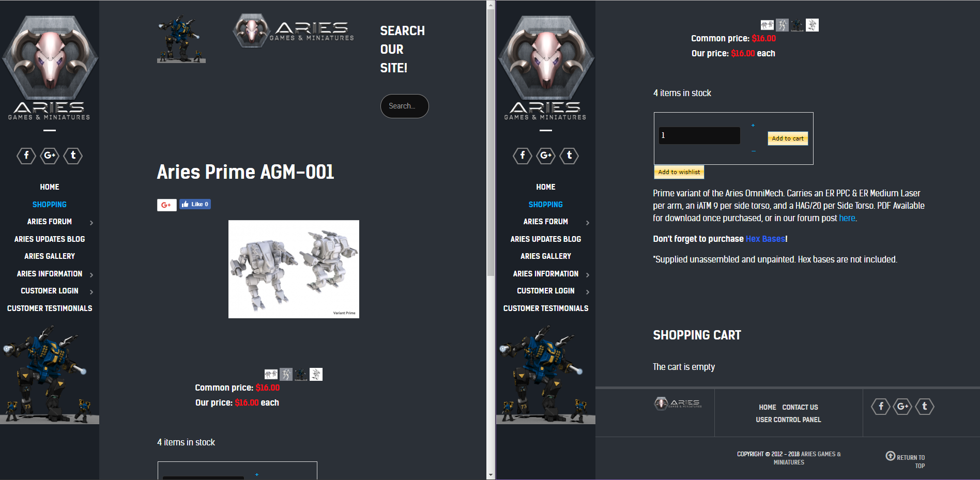Select the painted blue mech thumbnail in left pane
This screenshot has width=980, height=480.
tap(301, 374)
